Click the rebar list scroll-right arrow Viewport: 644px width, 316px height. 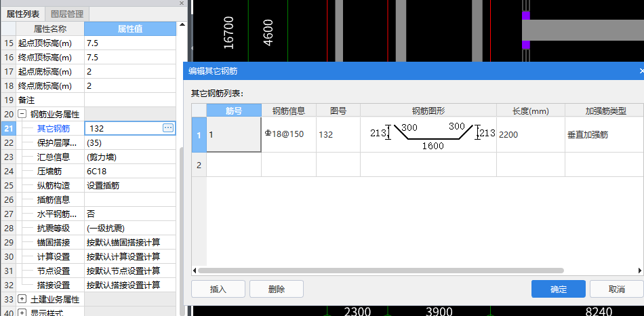(x=639, y=271)
